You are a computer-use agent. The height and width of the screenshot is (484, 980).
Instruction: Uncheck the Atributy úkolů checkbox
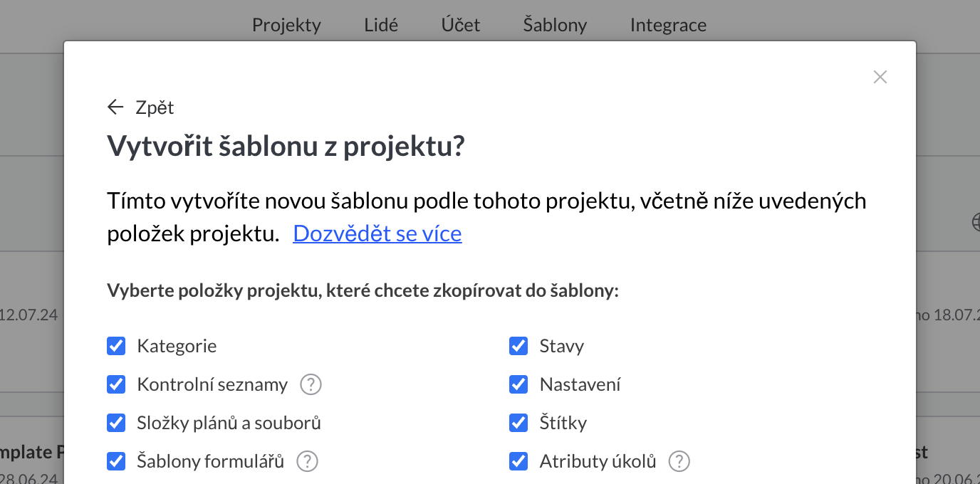(x=518, y=462)
